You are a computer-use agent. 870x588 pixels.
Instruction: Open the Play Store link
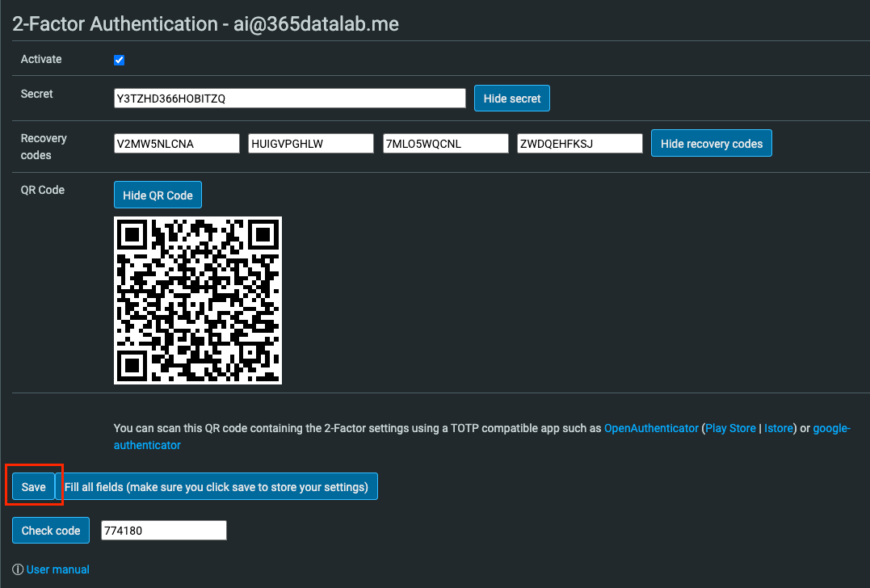click(730, 428)
